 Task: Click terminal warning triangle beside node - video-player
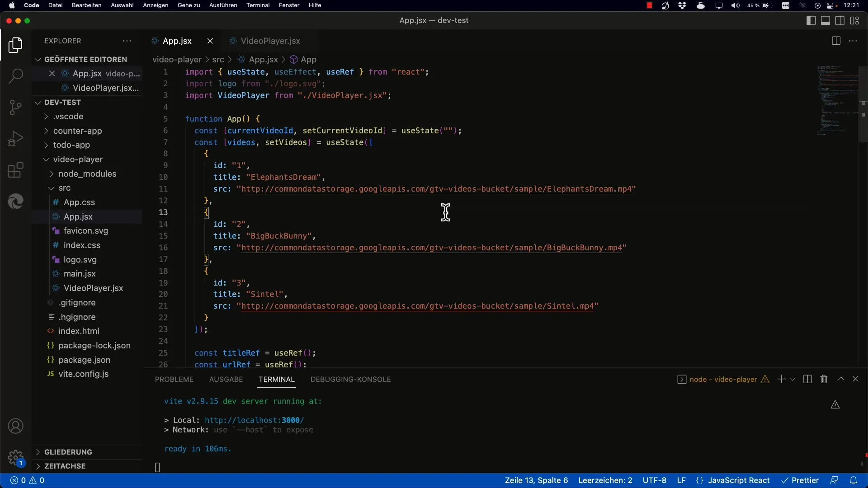coord(765,380)
